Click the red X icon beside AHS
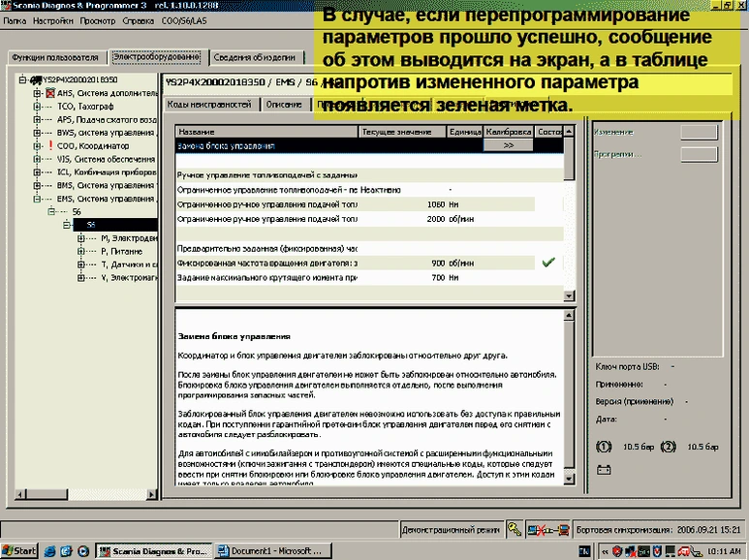Image resolution: width=749 pixels, height=560 pixels. [49, 93]
